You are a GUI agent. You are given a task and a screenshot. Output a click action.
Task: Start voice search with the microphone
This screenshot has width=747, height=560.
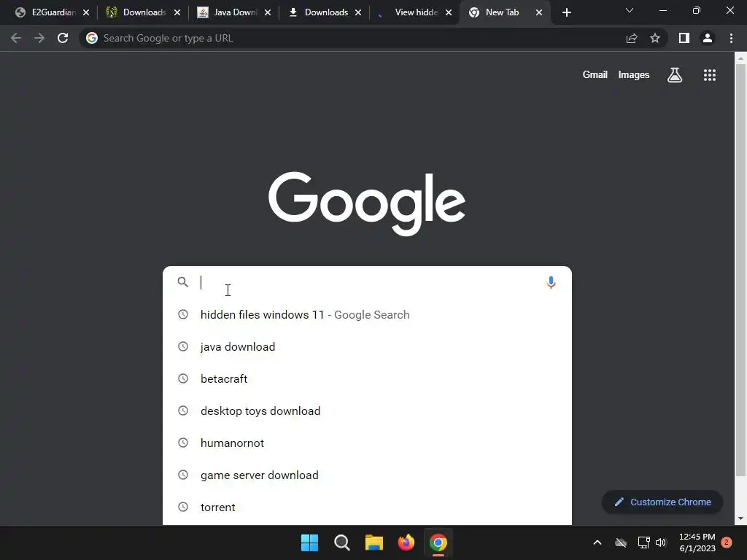coord(551,282)
